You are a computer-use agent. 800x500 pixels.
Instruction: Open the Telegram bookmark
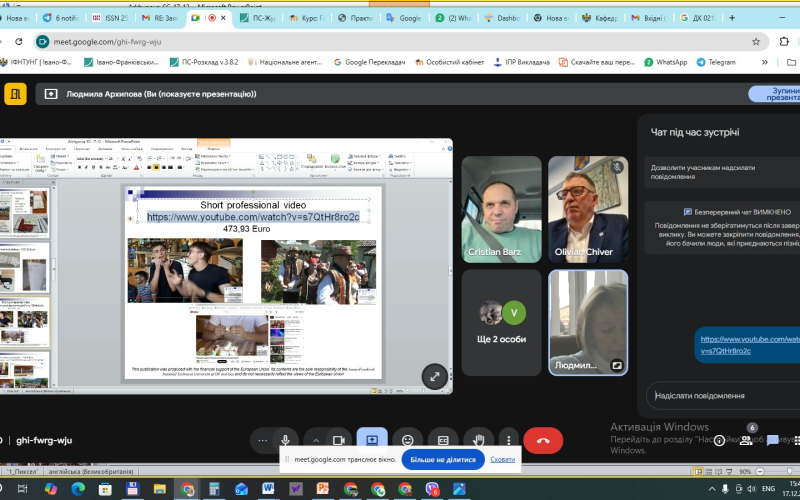coord(715,62)
